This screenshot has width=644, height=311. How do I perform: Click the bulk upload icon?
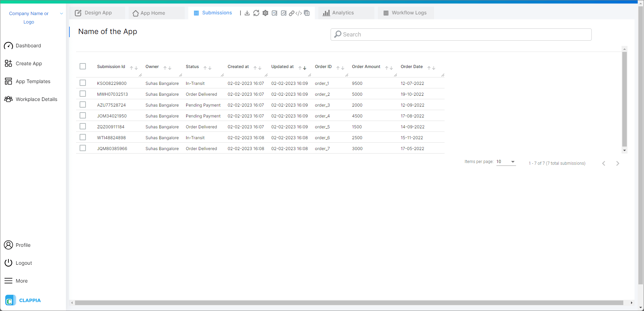(x=274, y=13)
